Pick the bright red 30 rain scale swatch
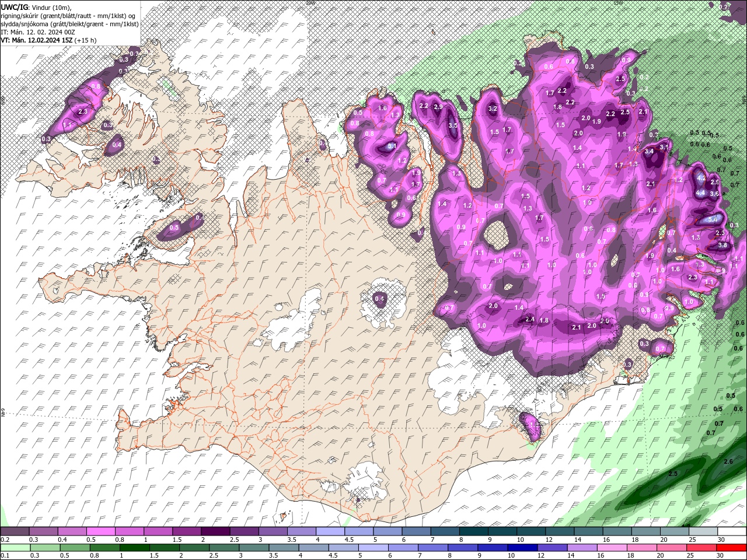This screenshot has width=747, height=560. point(731,548)
